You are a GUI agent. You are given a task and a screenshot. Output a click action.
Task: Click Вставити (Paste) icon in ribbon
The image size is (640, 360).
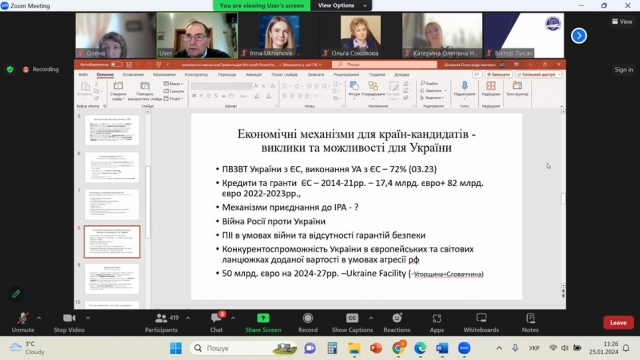pyautogui.click(x=85, y=89)
